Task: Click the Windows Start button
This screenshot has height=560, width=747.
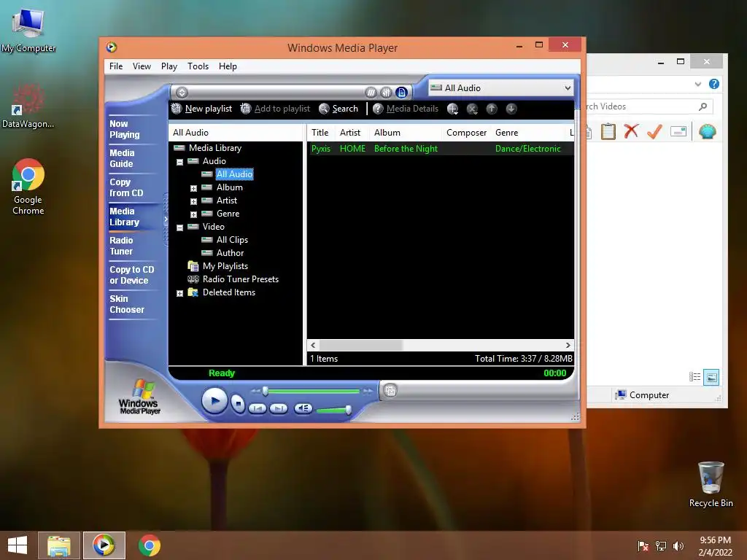Action: [x=18, y=545]
